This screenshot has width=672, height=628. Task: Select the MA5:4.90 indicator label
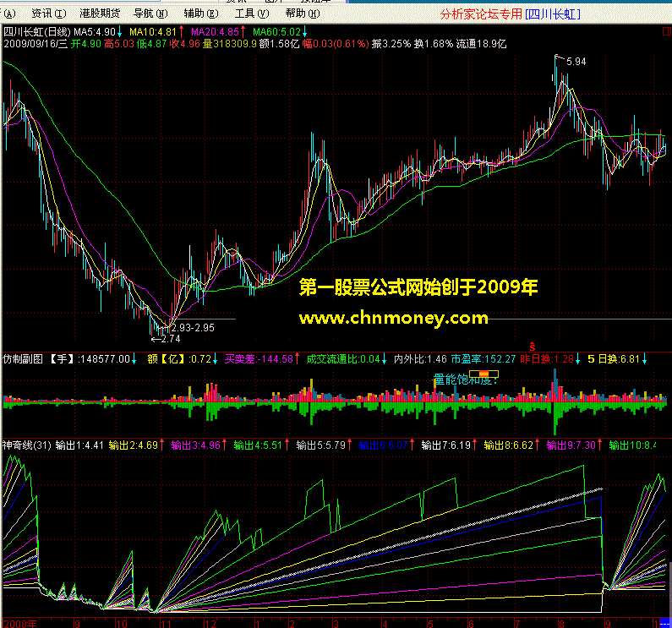coord(95,32)
